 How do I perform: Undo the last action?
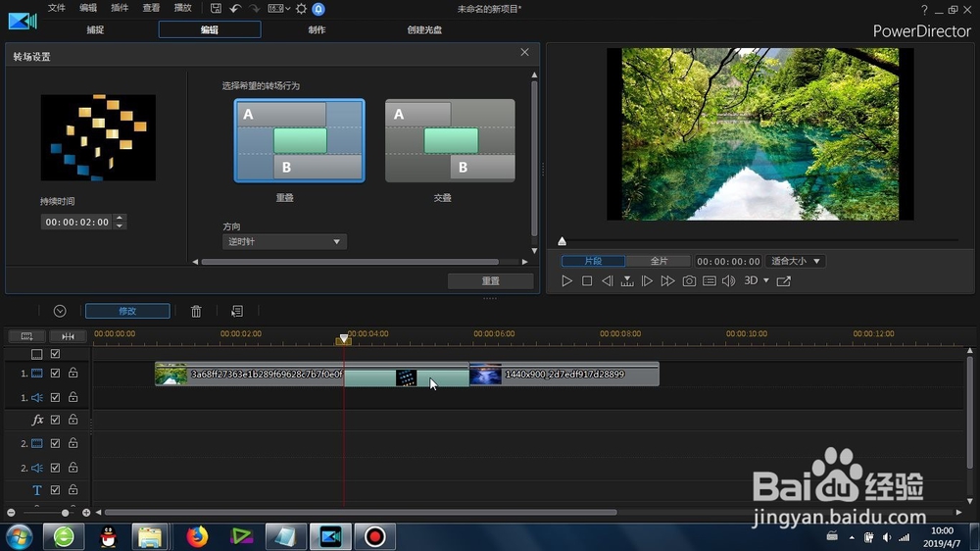point(235,8)
